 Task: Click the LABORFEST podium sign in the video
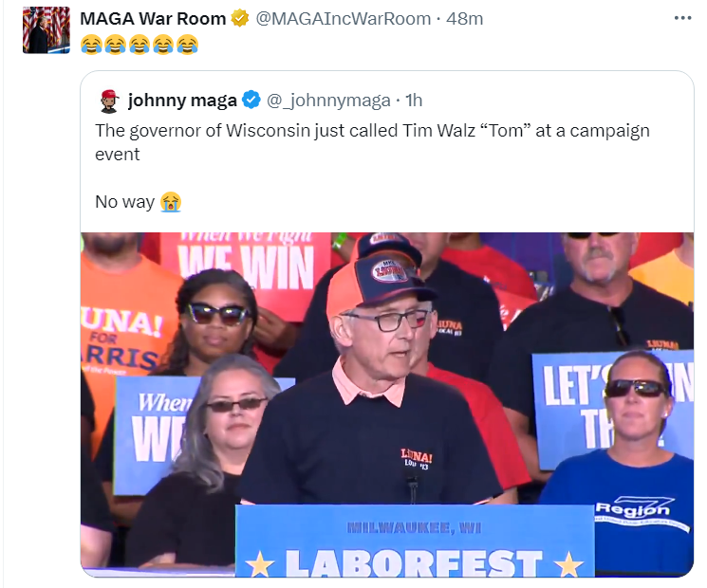point(415,541)
